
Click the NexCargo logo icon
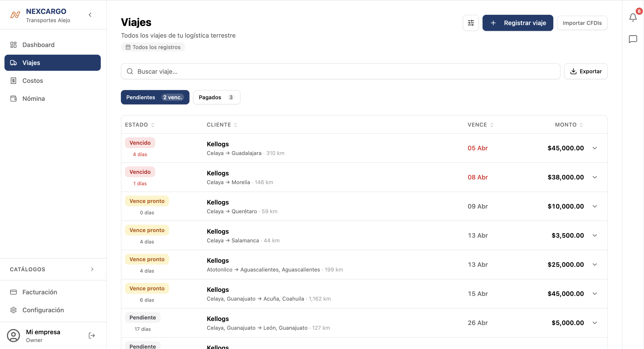(15, 15)
